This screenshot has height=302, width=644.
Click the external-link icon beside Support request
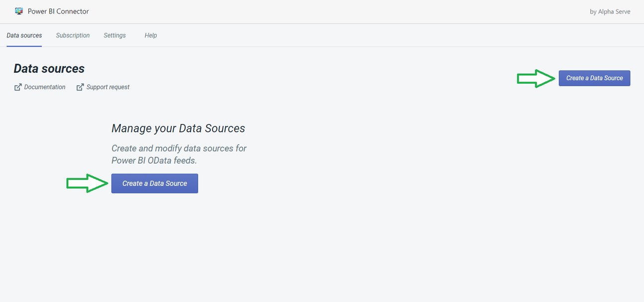(x=80, y=87)
